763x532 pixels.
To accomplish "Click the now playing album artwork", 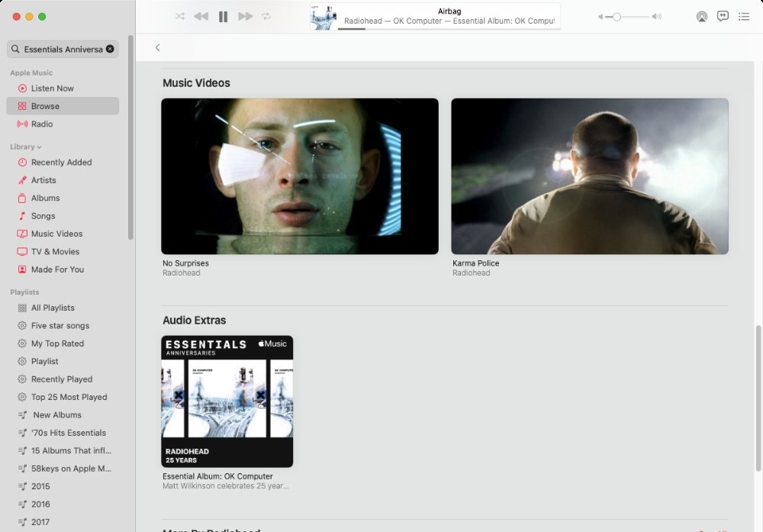I will click(x=324, y=17).
